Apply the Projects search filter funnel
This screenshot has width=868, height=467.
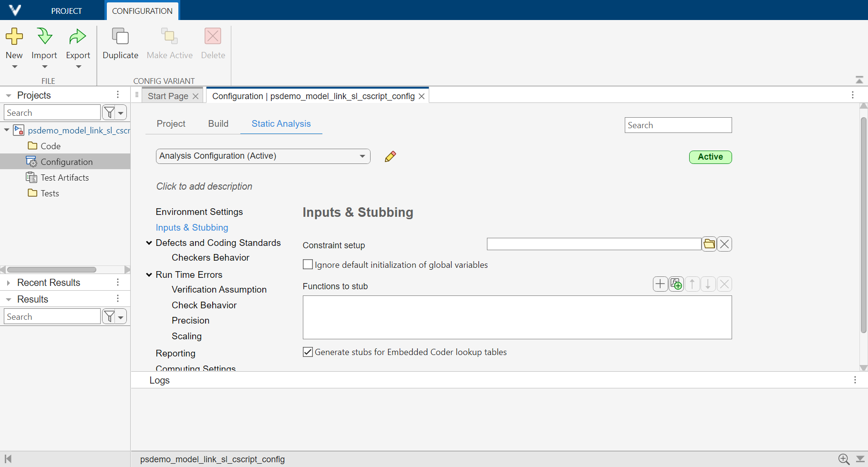tap(109, 112)
